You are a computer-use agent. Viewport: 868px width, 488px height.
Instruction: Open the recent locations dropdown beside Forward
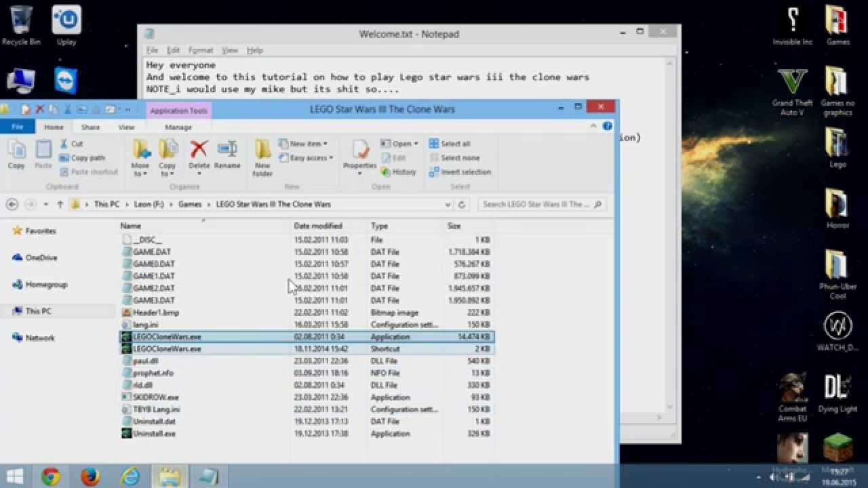point(45,204)
